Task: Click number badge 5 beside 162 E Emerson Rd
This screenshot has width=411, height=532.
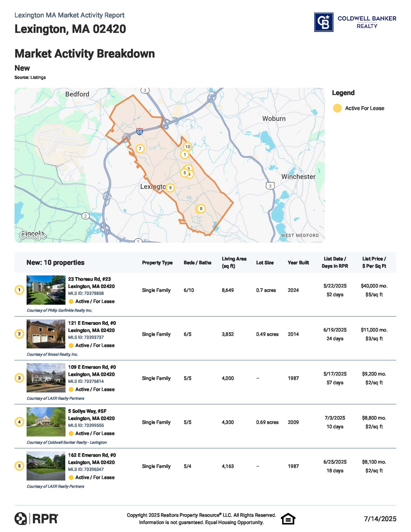Action: pyautogui.click(x=19, y=466)
